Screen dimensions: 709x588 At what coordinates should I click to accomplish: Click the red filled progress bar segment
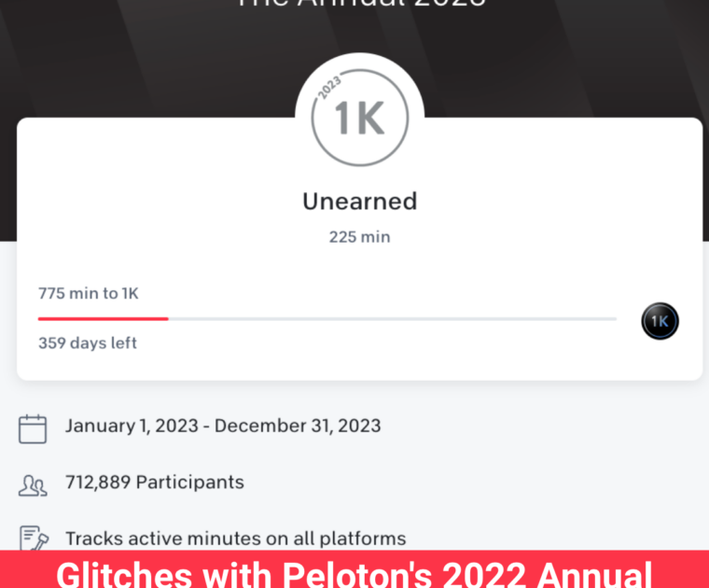(x=103, y=319)
